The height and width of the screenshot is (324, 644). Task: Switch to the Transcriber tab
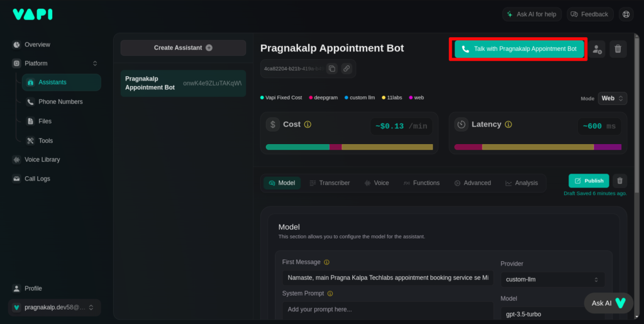tap(330, 183)
